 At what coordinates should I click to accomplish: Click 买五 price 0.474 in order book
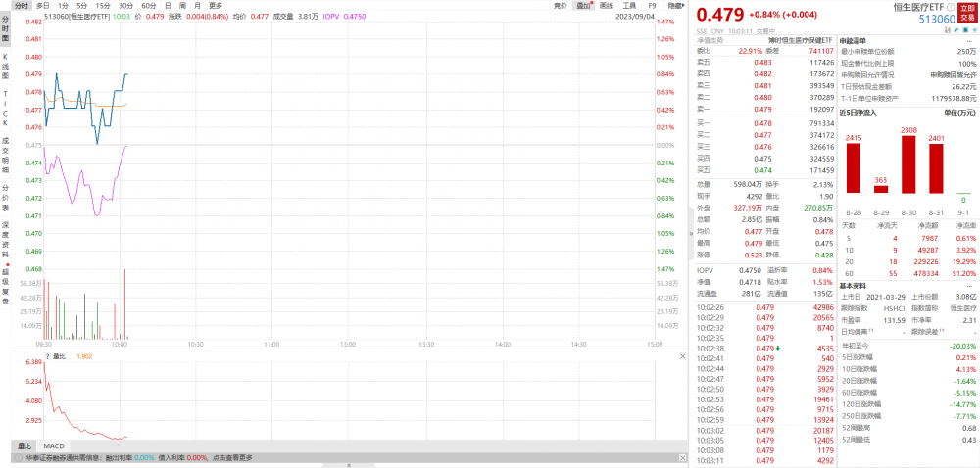763,170
